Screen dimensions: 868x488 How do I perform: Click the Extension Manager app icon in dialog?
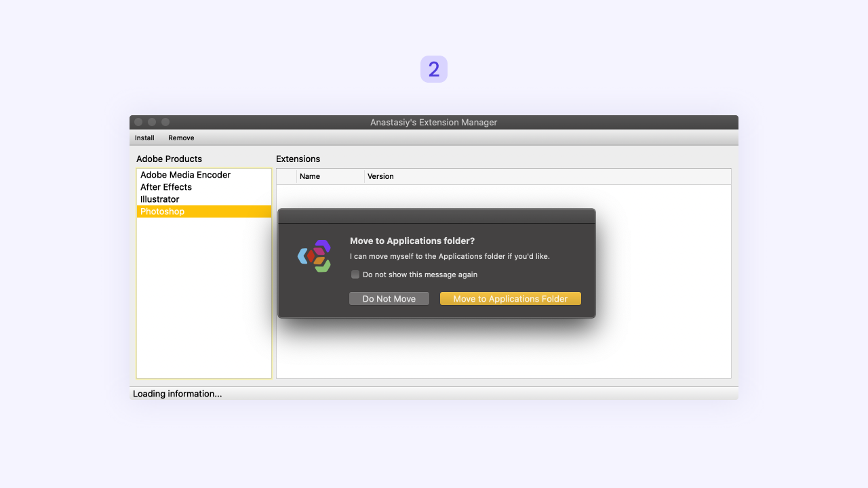(315, 256)
